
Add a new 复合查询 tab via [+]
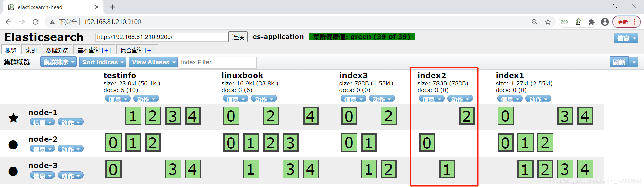pyautogui.click(x=149, y=50)
